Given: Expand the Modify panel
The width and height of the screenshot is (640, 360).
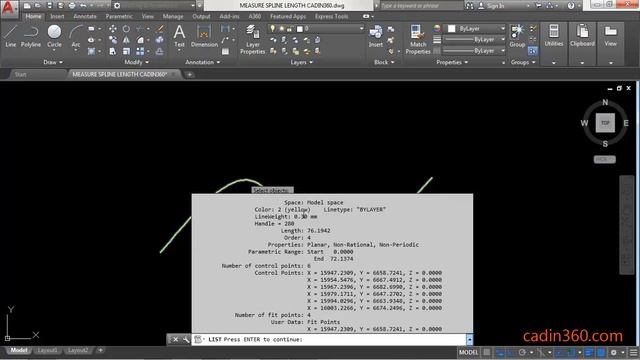Looking at the screenshot, I should coord(137,62).
